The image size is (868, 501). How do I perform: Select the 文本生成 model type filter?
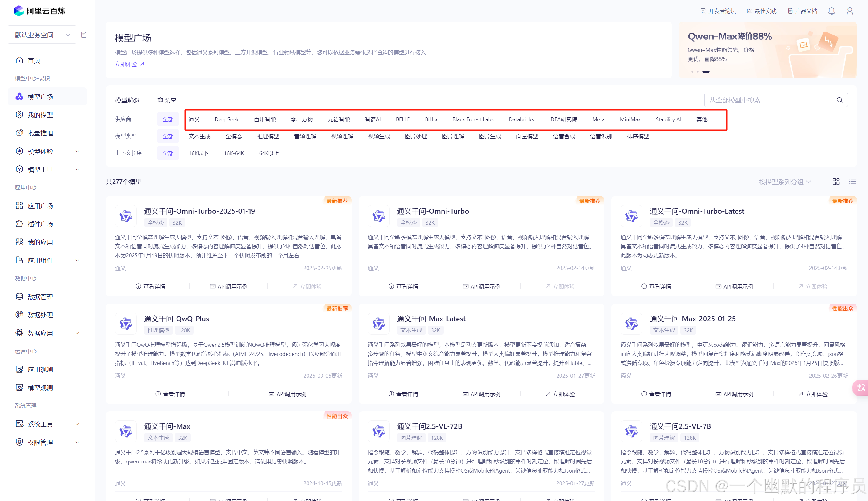199,136
